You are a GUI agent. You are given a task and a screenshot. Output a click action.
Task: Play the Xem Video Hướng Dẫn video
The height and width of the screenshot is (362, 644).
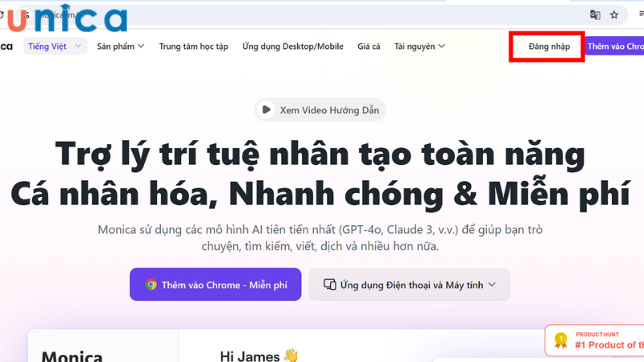click(320, 109)
